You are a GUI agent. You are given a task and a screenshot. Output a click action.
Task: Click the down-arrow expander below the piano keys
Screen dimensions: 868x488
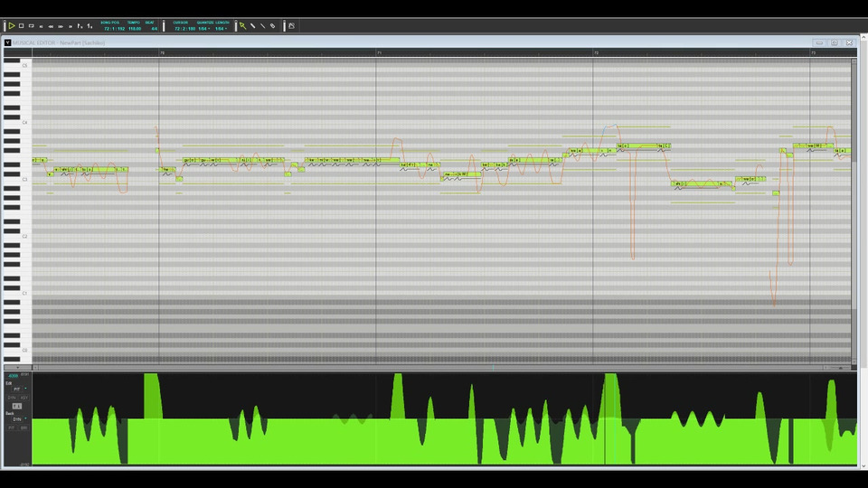(18, 368)
